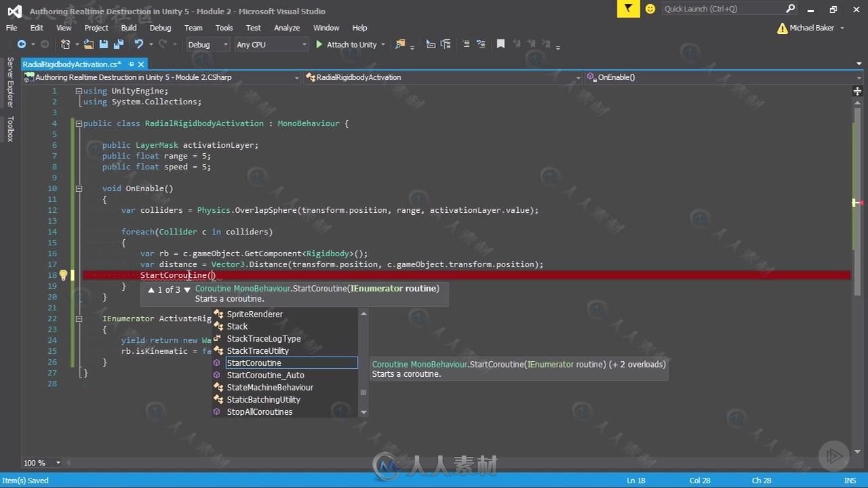
Task: Open the Edit menu
Action: click(x=37, y=28)
